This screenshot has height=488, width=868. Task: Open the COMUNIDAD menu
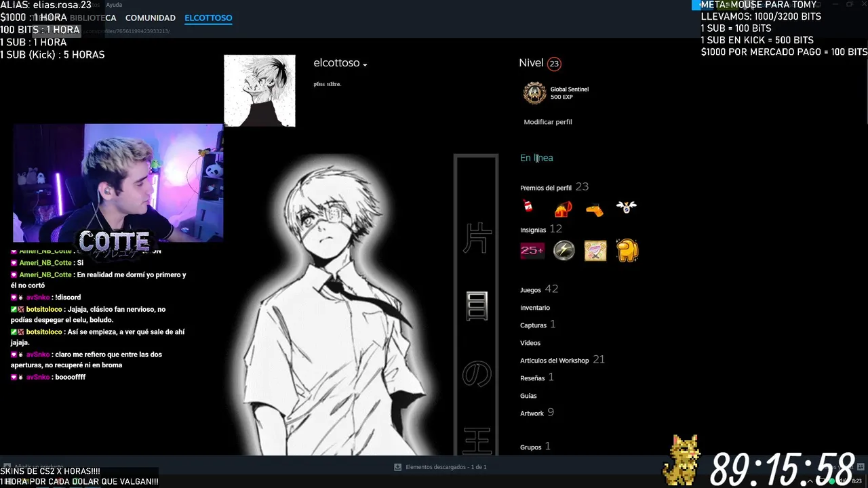(x=151, y=18)
